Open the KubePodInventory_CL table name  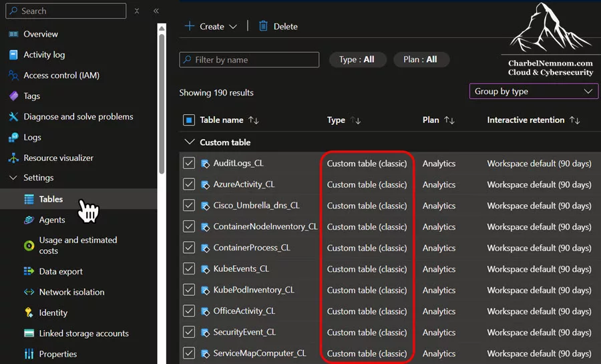pos(254,290)
